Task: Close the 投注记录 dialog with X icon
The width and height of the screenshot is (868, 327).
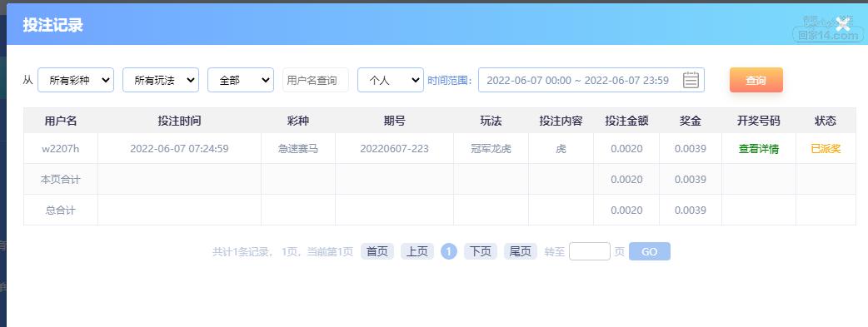Action: click(x=842, y=24)
